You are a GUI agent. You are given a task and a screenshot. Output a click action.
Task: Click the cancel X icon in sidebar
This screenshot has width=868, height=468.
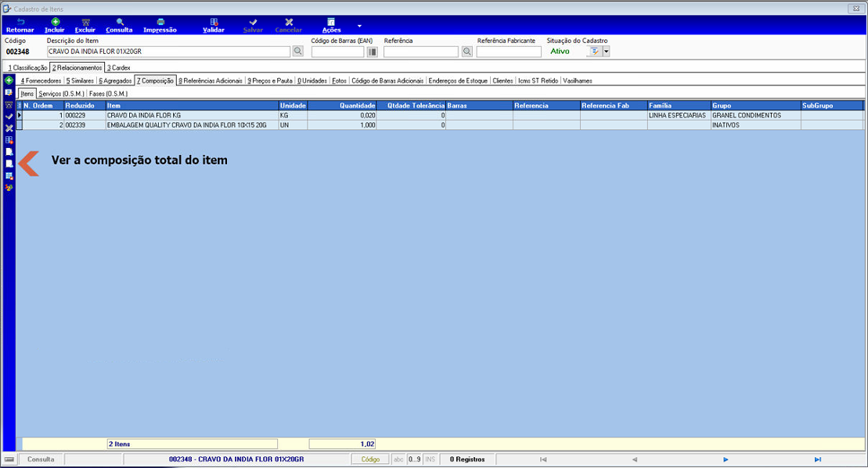point(9,128)
